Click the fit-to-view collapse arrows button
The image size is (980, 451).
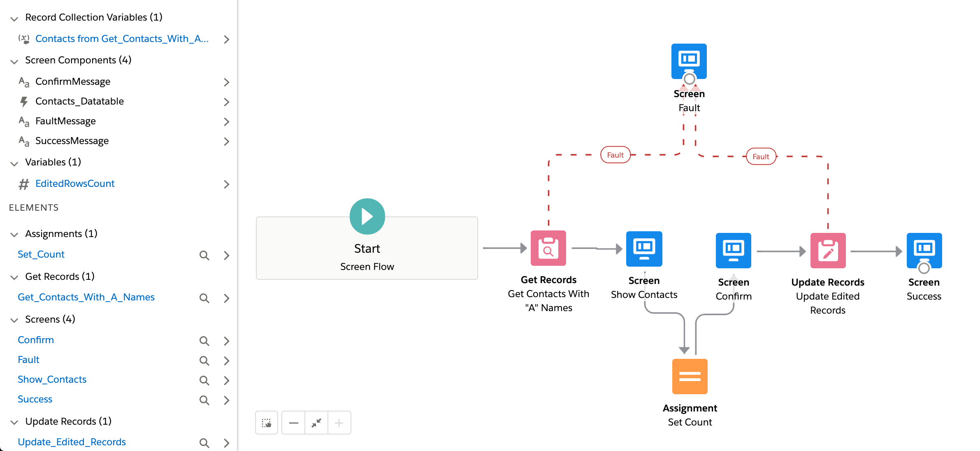click(316, 423)
